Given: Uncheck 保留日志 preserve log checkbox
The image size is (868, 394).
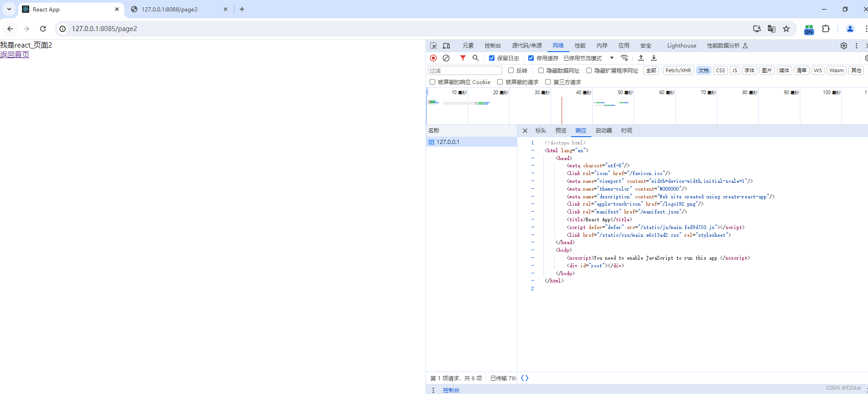Looking at the screenshot, I should (492, 58).
